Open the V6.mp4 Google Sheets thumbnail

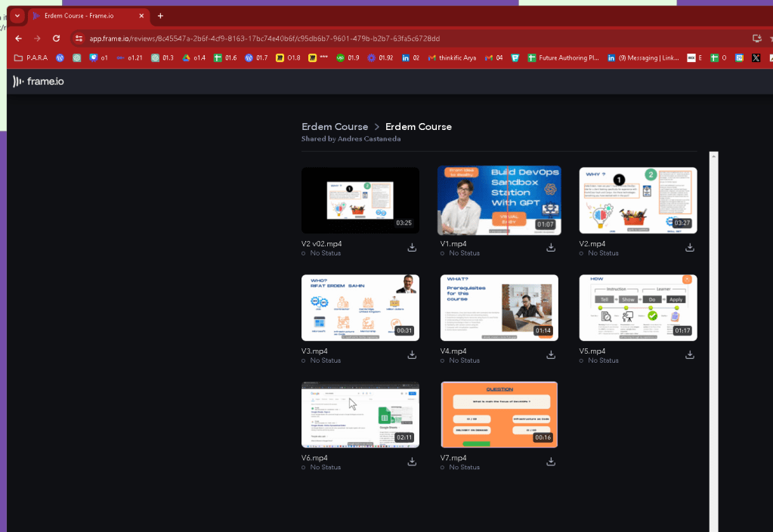360,415
